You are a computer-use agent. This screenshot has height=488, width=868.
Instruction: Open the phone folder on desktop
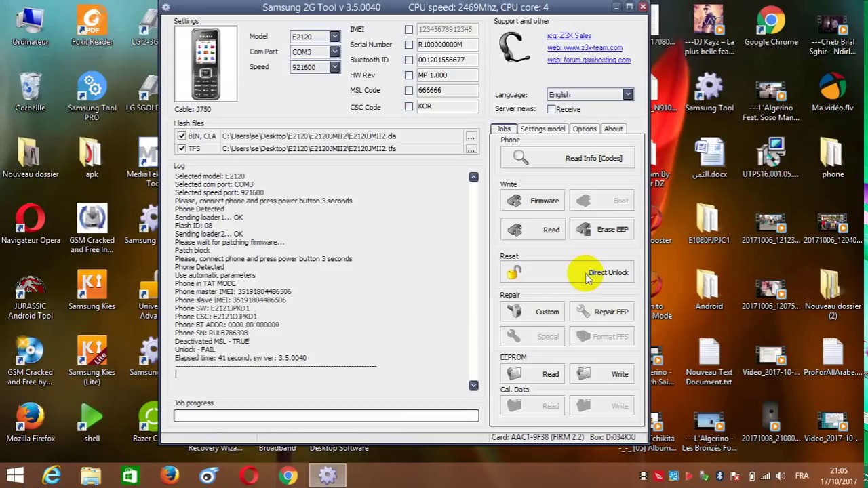coord(833,157)
